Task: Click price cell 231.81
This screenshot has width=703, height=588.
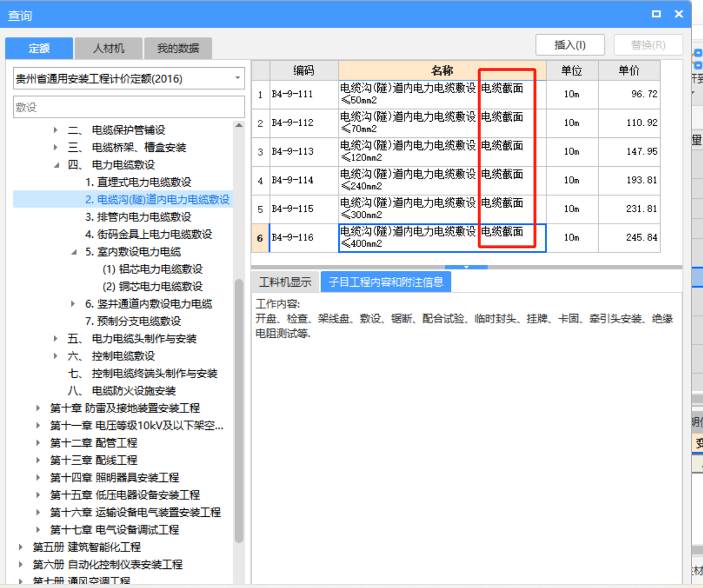Action: point(629,209)
